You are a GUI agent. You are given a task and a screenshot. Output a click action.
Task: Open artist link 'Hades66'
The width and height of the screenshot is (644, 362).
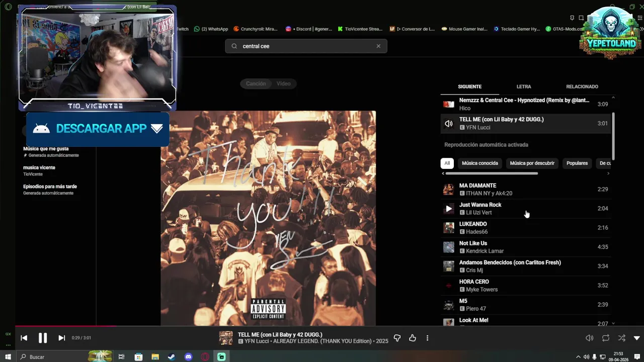click(476, 232)
